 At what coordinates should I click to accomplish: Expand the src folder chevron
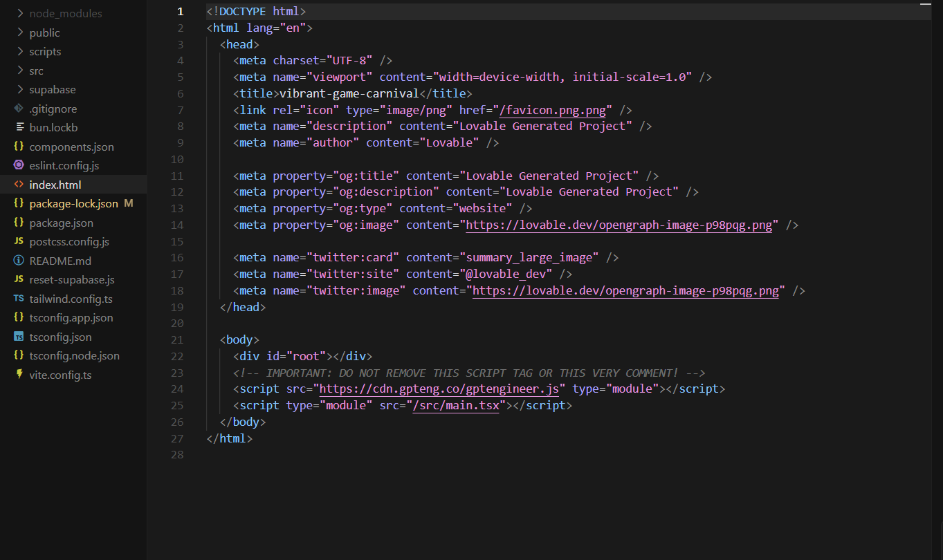point(19,71)
